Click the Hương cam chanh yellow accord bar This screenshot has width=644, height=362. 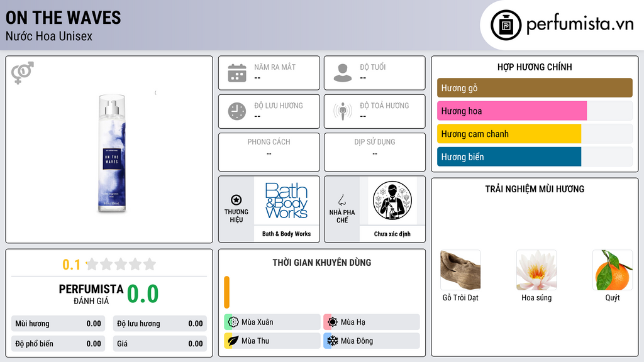509,134
